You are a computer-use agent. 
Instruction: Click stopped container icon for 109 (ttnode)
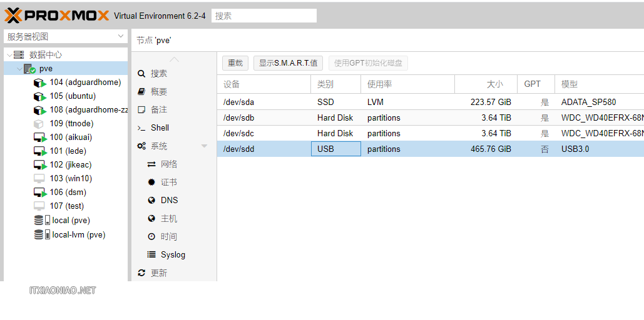point(39,124)
